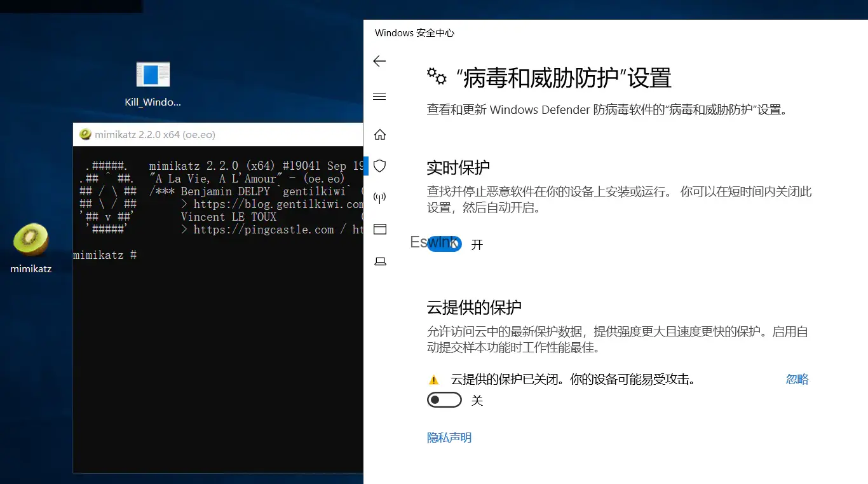Click kiwi icon in mimikatz title bar
Screen dimensions: 868x484
[x=85, y=134]
